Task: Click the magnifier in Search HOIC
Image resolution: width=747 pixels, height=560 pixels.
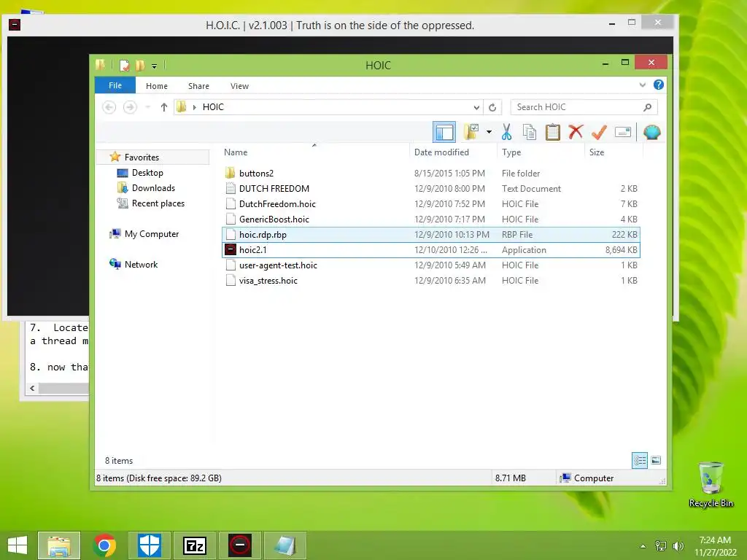Action: 648,107
